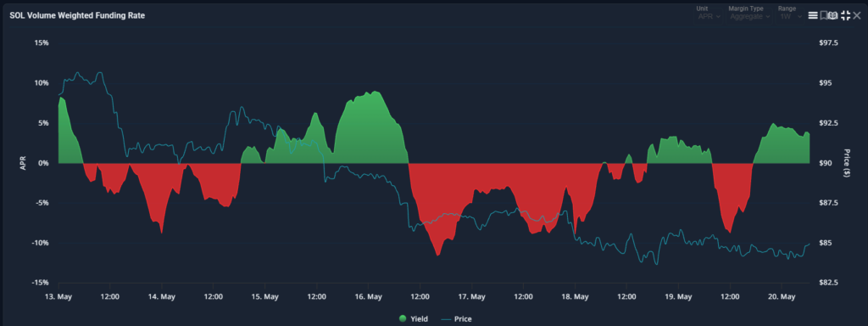Click the bookmark icon in chart header
Image resolution: width=868 pixels, height=326 pixels.
click(x=823, y=15)
